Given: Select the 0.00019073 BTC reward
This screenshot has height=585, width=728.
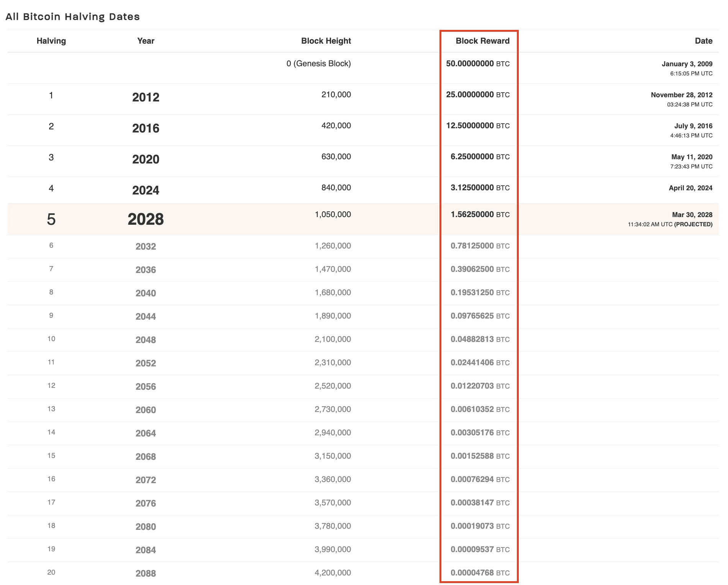Looking at the screenshot, I should pyautogui.click(x=480, y=526).
